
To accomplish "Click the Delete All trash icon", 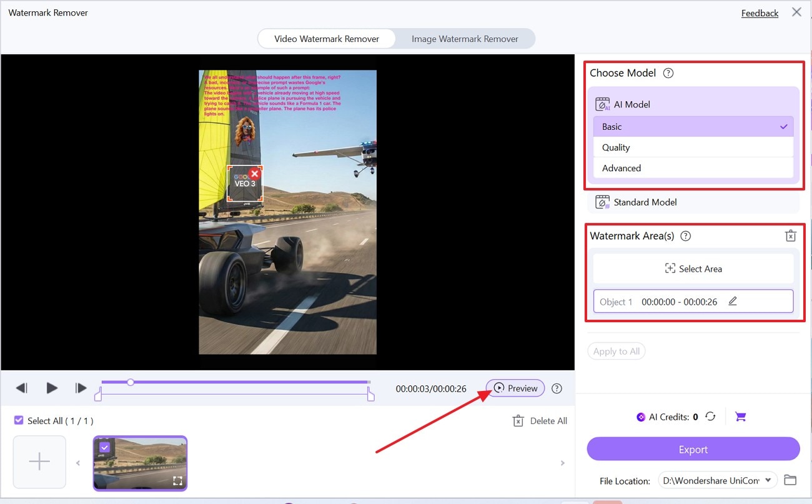I will pyautogui.click(x=518, y=420).
